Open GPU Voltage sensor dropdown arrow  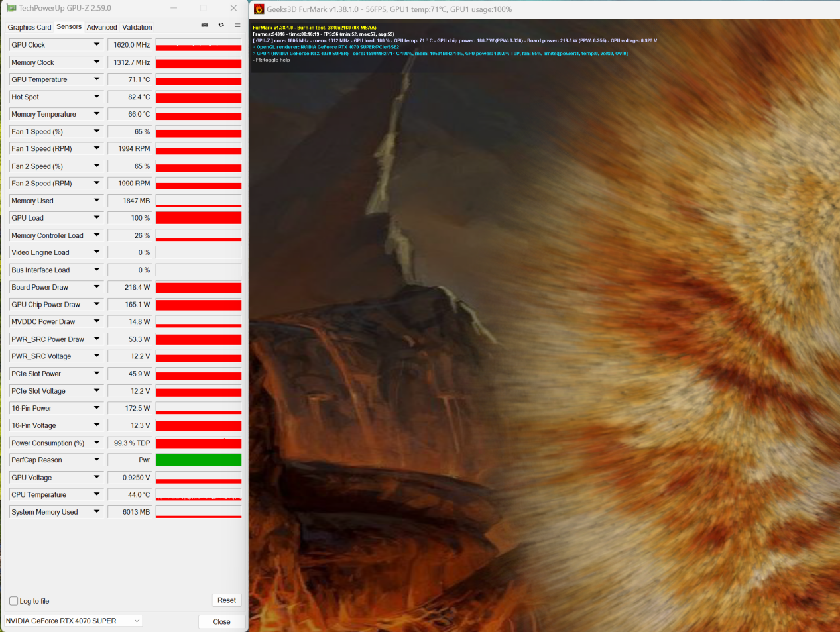97,478
